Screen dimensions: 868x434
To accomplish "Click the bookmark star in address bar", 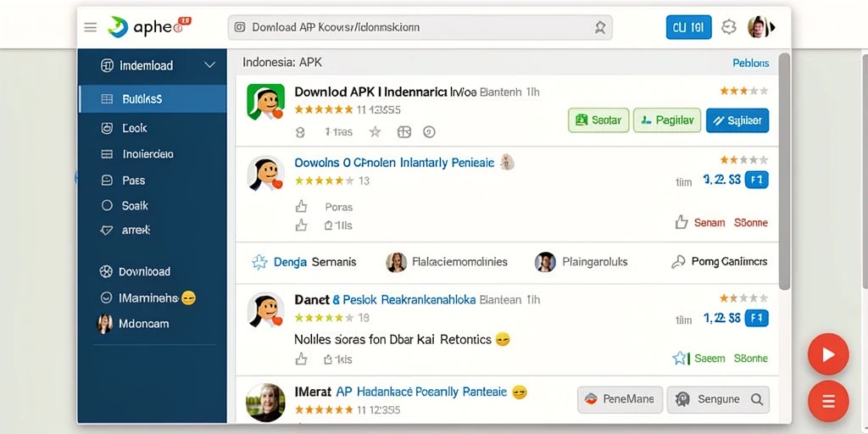I will (600, 27).
